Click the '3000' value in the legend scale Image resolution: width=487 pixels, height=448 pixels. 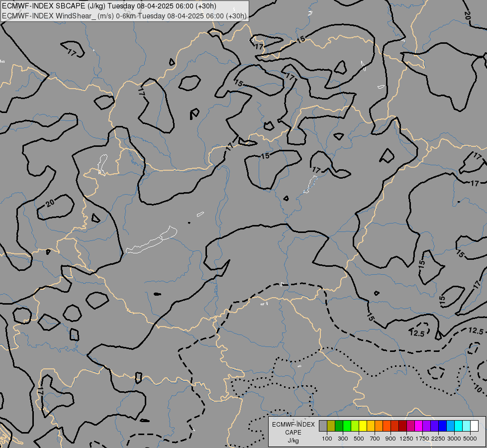point(454,439)
